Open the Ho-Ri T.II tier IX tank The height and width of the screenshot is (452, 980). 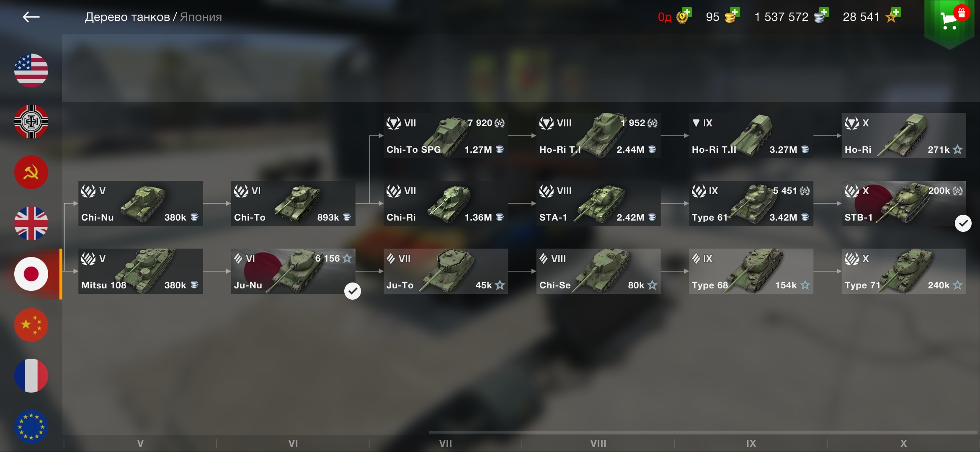point(751,136)
